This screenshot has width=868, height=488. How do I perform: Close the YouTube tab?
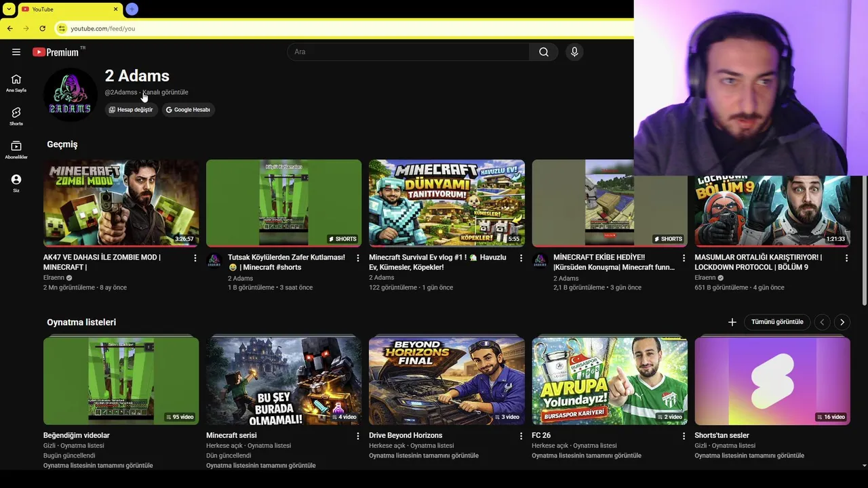pyautogui.click(x=115, y=9)
